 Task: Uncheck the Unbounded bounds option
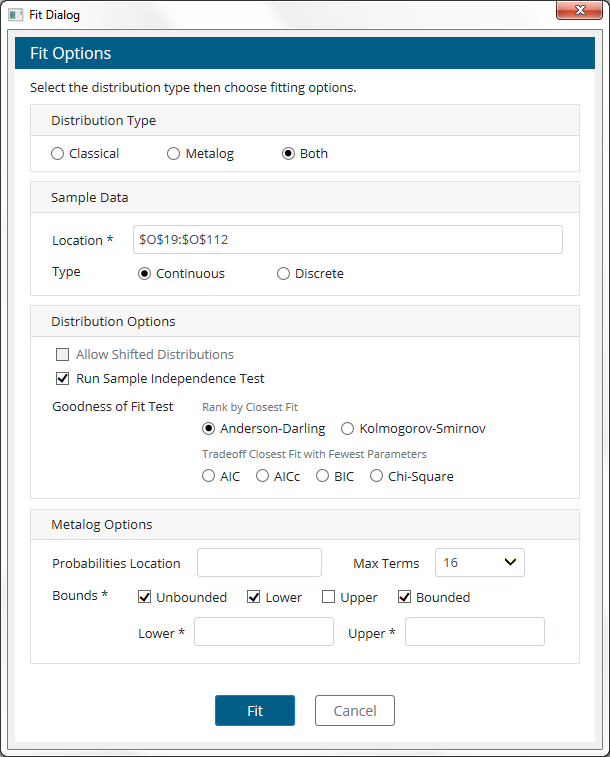pos(146,598)
